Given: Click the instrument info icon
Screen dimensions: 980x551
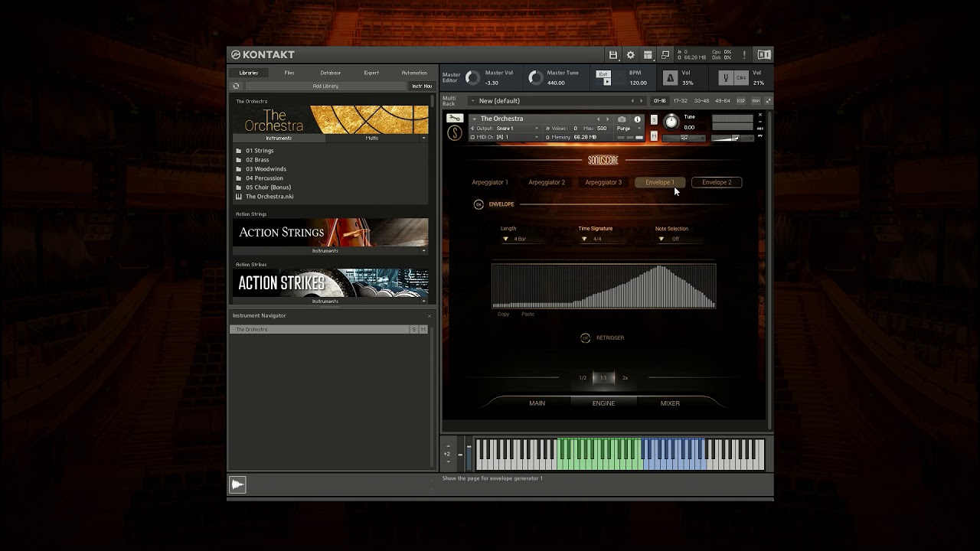Looking at the screenshot, I should tap(637, 119).
